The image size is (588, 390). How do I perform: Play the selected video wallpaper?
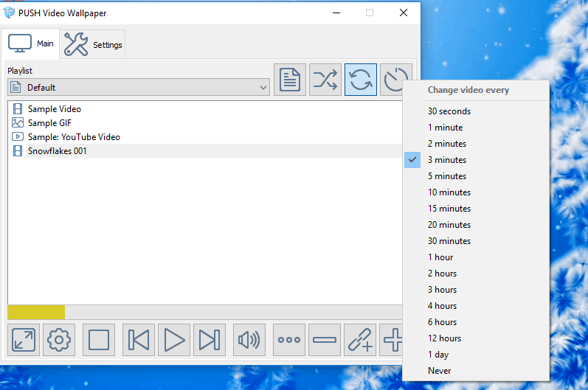click(x=174, y=340)
